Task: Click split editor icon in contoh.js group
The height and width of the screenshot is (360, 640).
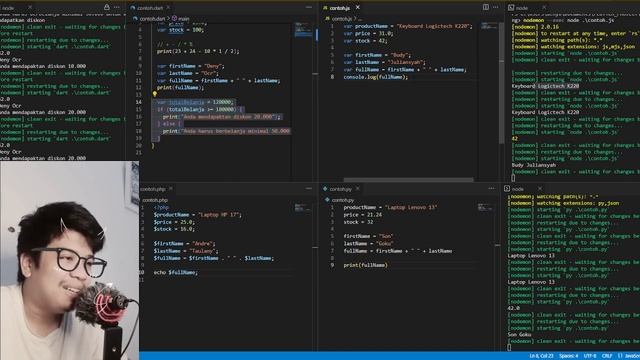Action: [x=486, y=7]
